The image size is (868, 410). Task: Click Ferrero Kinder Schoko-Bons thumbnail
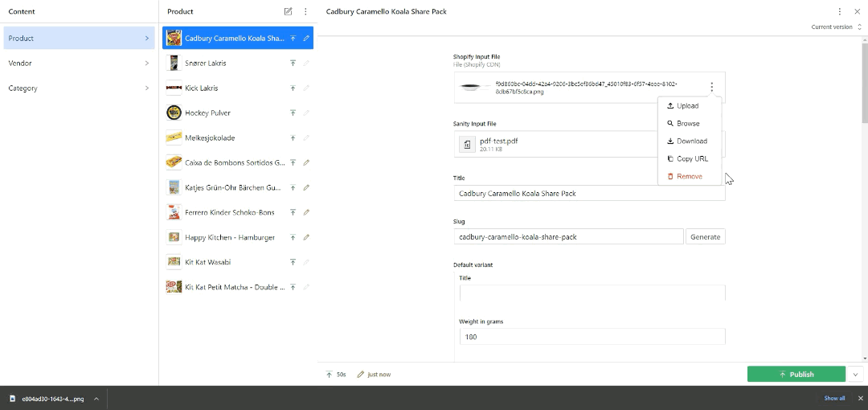(x=174, y=212)
